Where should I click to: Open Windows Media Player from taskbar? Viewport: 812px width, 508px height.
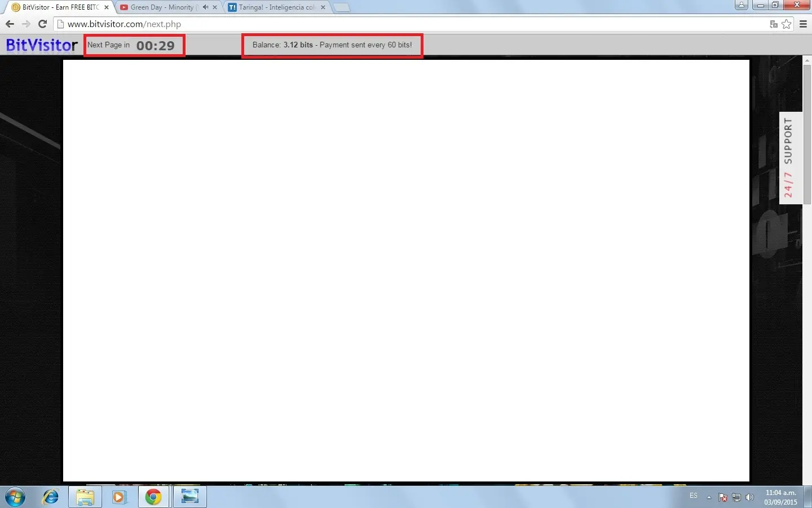(x=119, y=497)
